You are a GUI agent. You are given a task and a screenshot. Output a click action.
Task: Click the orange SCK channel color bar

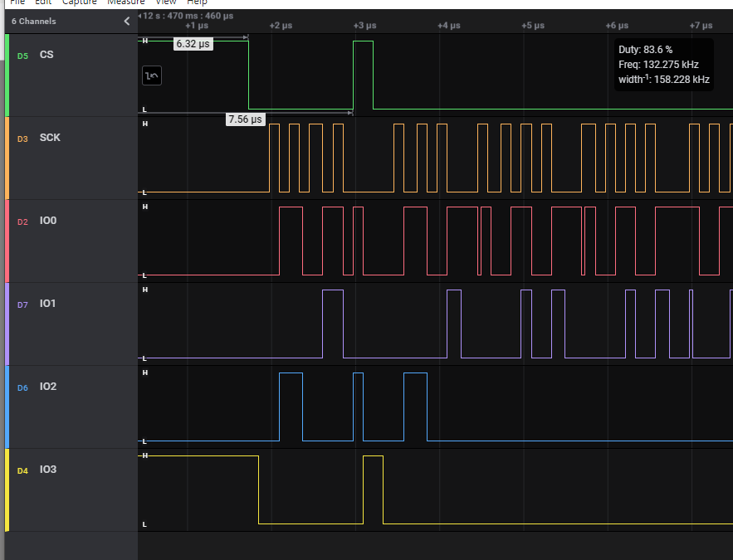click(x=7, y=158)
